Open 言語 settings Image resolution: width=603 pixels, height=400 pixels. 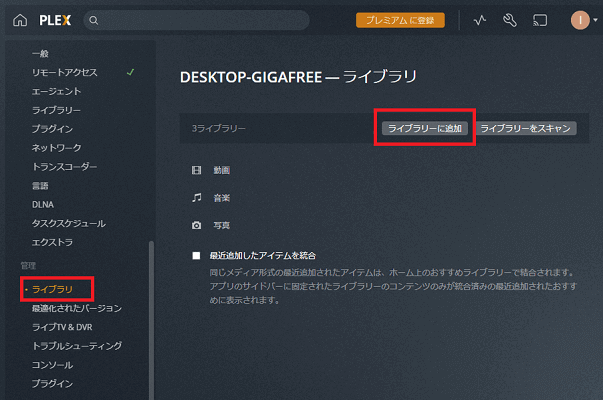tap(40, 186)
